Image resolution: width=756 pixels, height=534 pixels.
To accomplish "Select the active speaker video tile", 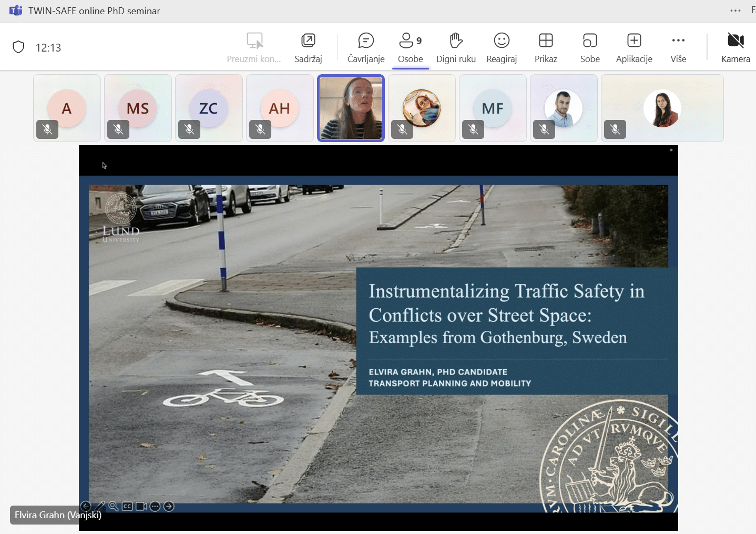I will point(351,108).
